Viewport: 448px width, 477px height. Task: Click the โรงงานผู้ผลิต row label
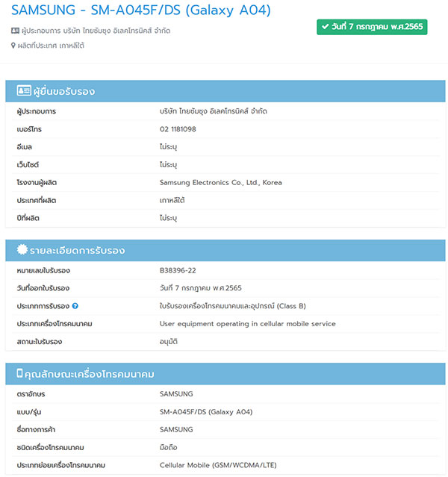click(x=37, y=183)
